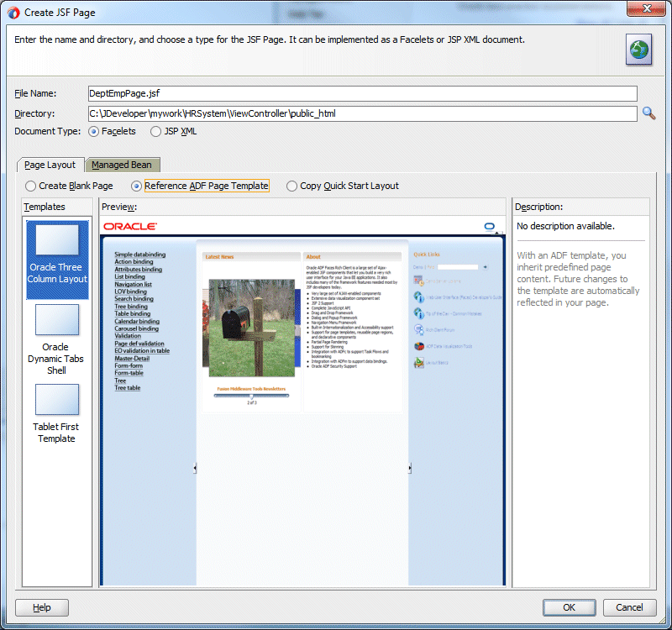672x630 pixels.
Task: Switch to the Page Layout tab
Action: [x=50, y=165]
